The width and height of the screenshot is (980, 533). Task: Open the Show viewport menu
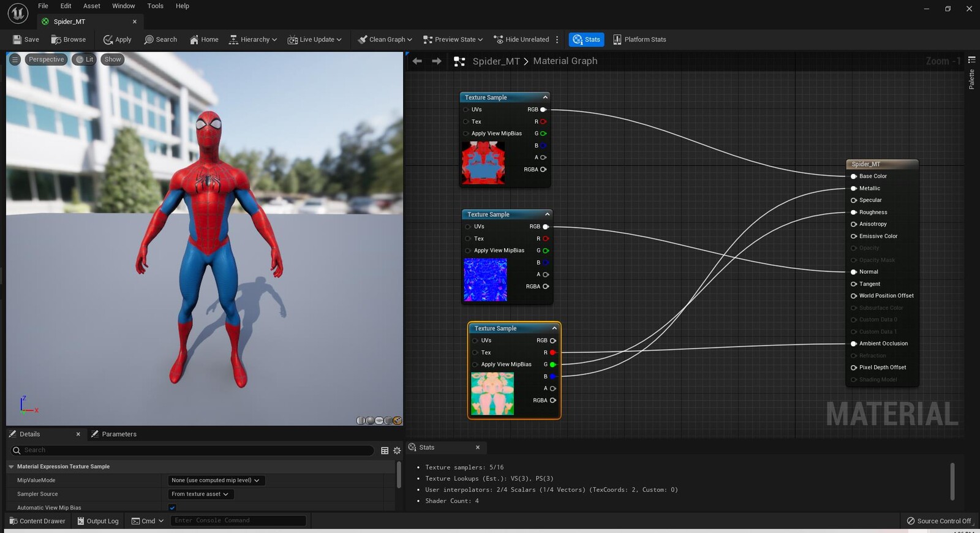click(113, 59)
